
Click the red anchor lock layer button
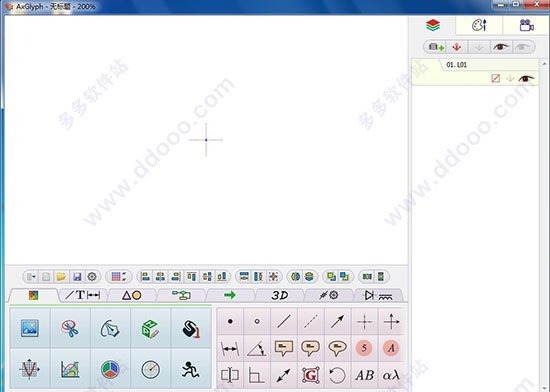(x=456, y=47)
